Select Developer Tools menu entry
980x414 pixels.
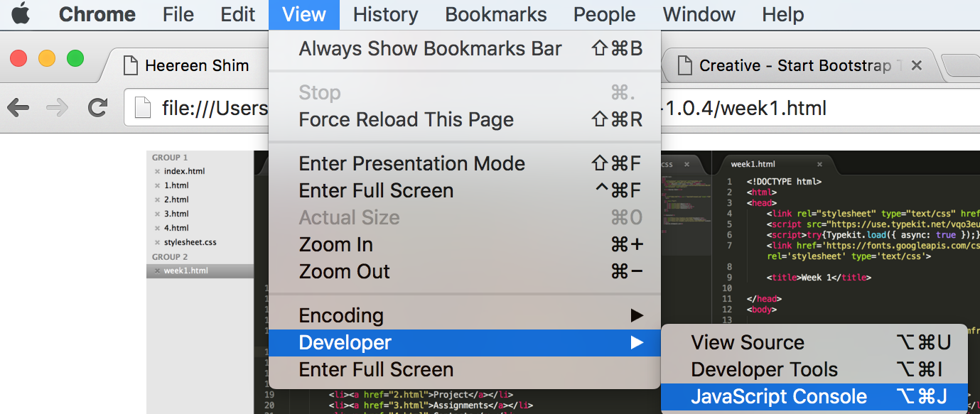(814, 369)
